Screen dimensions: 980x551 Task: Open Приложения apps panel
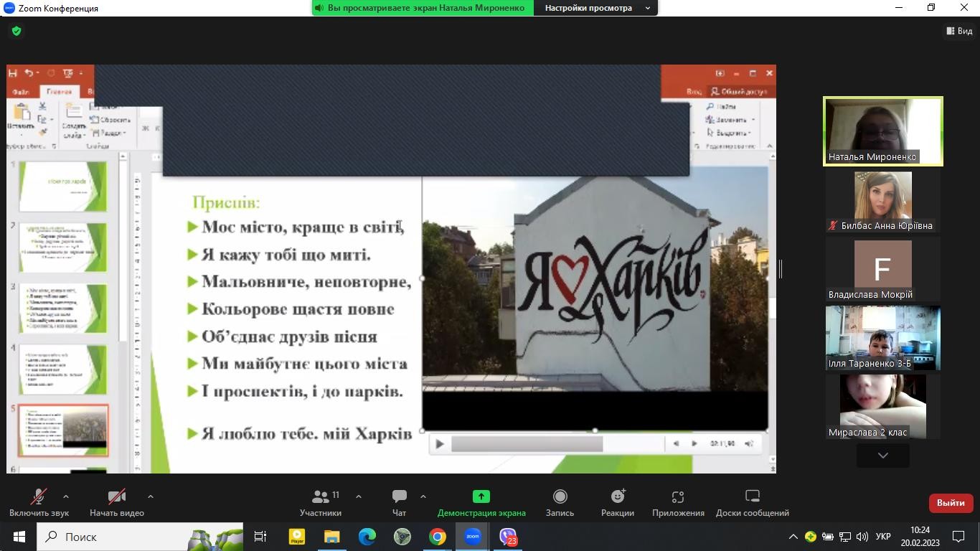[x=678, y=503]
